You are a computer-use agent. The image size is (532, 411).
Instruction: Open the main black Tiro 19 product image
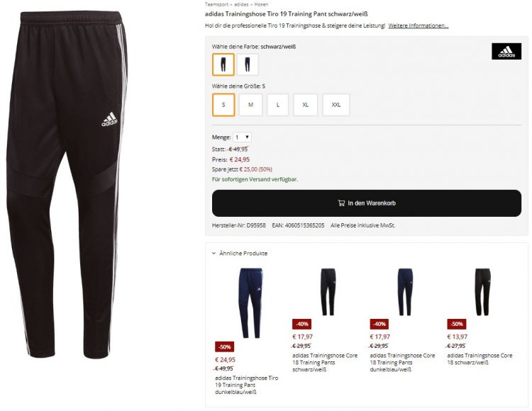[x=67, y=185]
